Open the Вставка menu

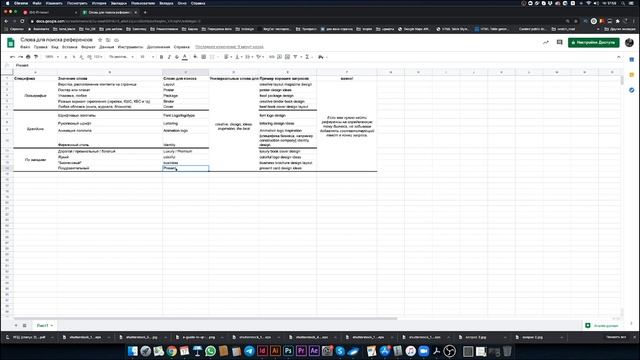tap(69, 47)
